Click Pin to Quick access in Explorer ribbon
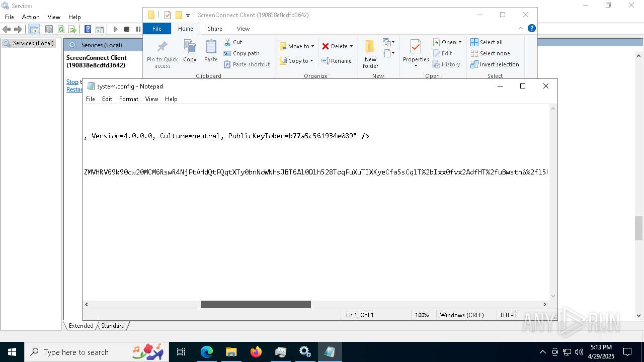644x362 pixels. pos(162,54)
